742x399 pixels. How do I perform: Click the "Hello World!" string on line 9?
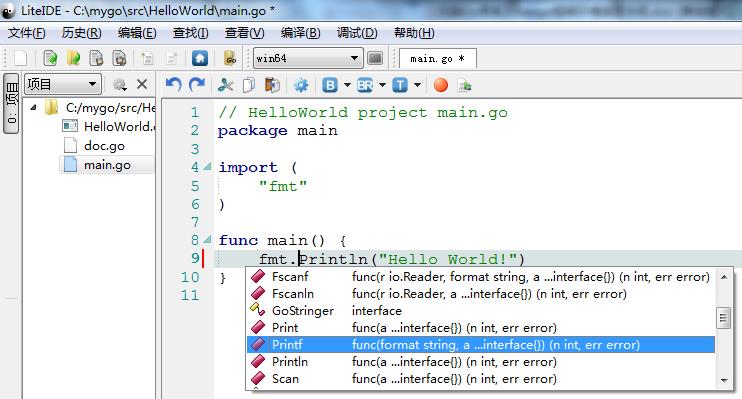448,259
